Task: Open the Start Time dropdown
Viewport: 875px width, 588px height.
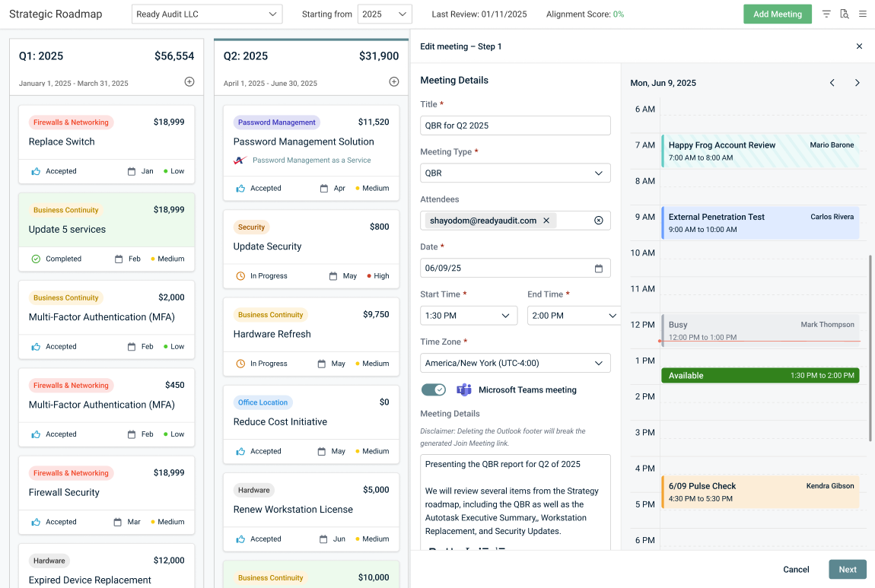Action: click(469, 316)
